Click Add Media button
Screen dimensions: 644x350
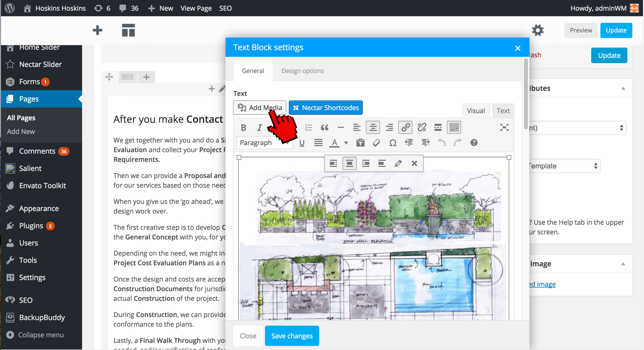click(x=260, y=108)
